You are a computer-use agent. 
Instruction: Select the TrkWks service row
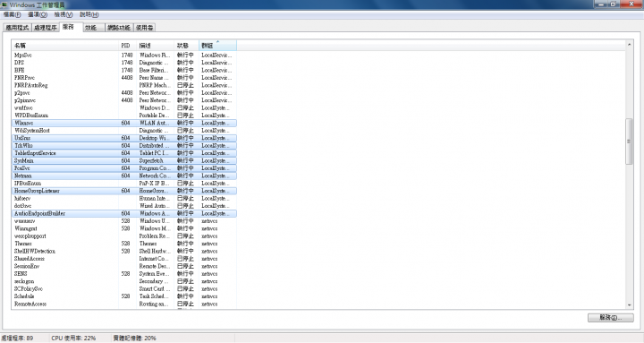pos(124,146)
